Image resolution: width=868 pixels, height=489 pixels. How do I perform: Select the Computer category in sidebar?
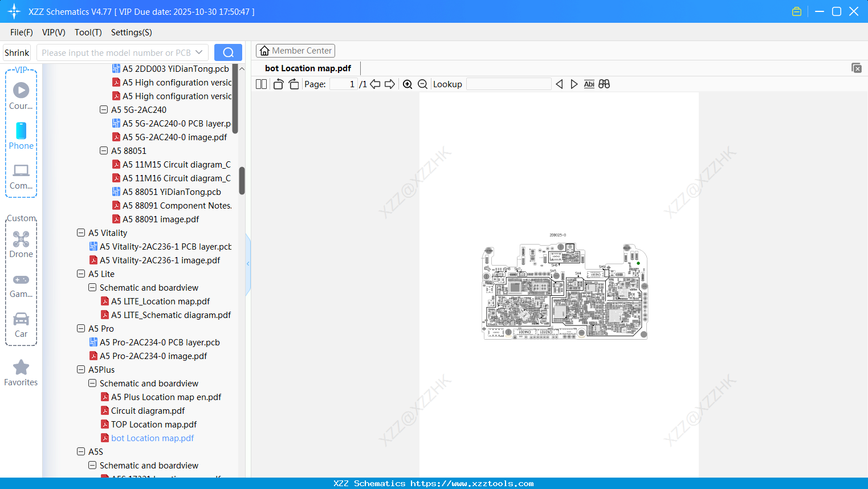(x=21, y=176)
